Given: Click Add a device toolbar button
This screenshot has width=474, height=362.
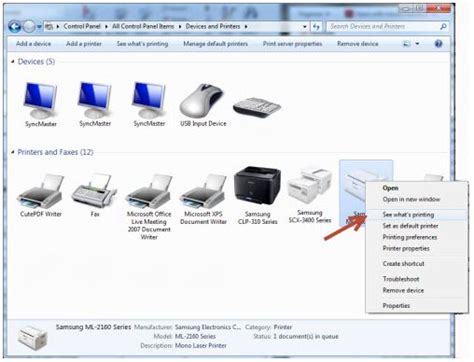Looking at the screenshot, I should (33, 44).
